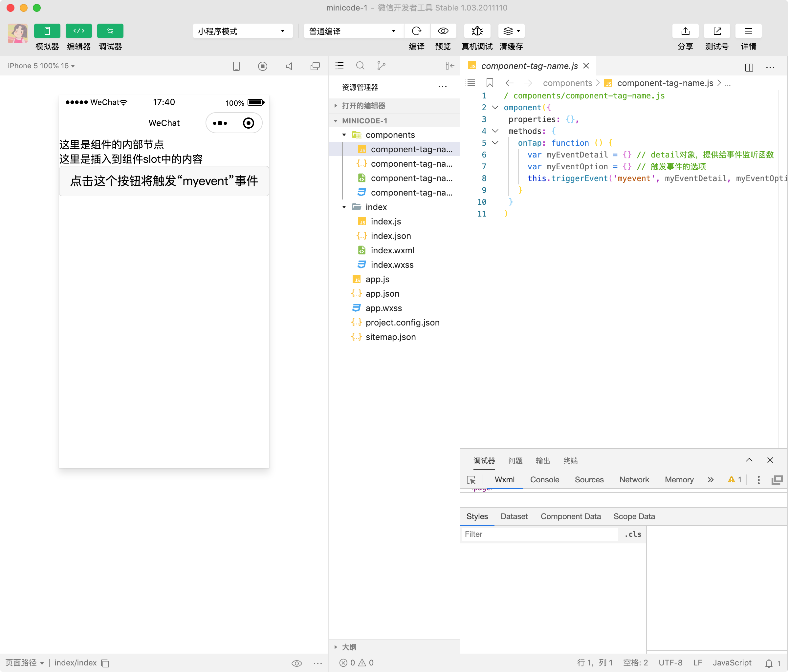Toggle the editor panel button
Viewport: 788px width, 672px height.
coord(79,31)
